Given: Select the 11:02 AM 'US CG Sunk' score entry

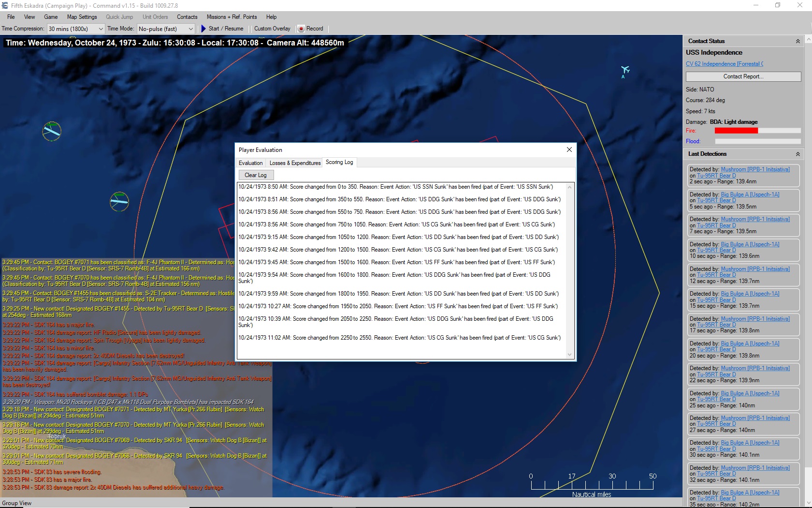Looking at the screenshot, I should click(x=399, y=338).
